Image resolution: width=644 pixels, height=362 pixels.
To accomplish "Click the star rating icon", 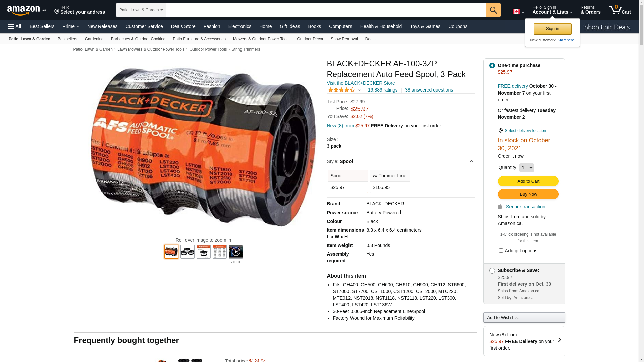I will (x=341, y=90).
